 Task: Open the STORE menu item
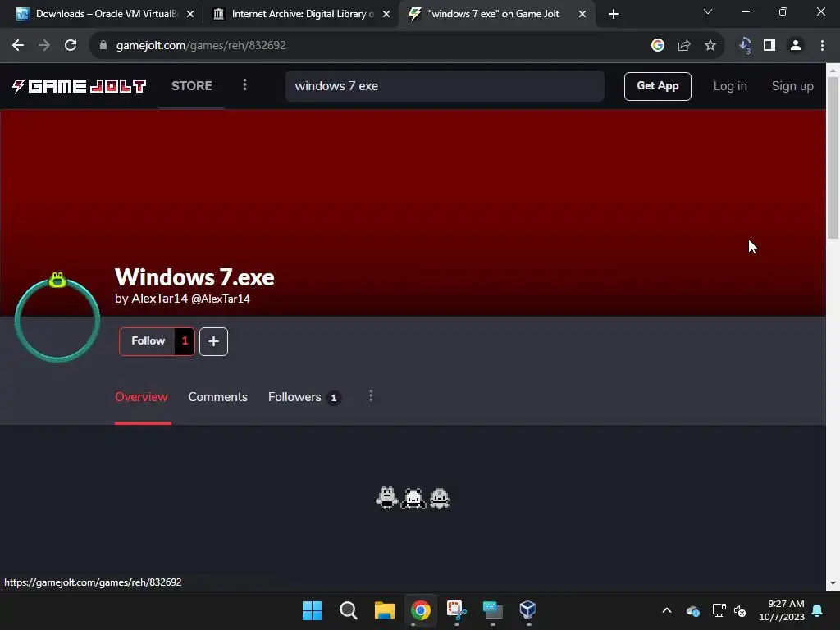pyautogui.click(x=191, y=85)
